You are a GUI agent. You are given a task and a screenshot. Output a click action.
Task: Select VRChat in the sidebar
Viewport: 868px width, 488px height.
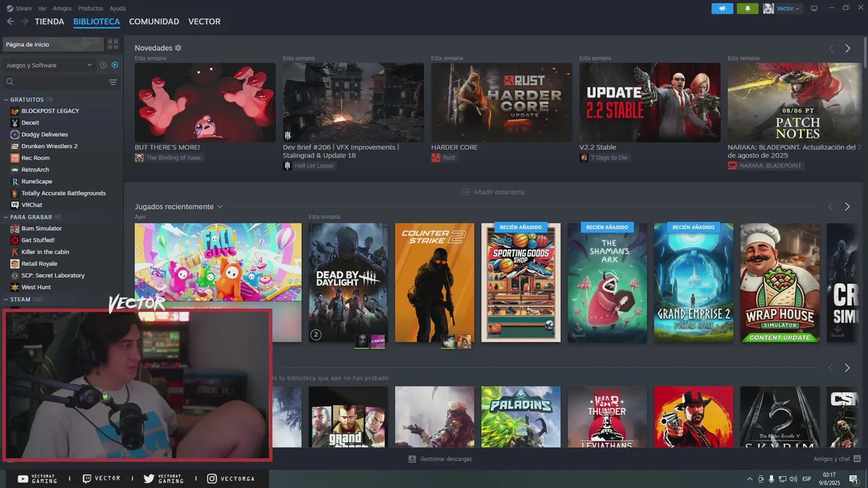click(32, 205)
